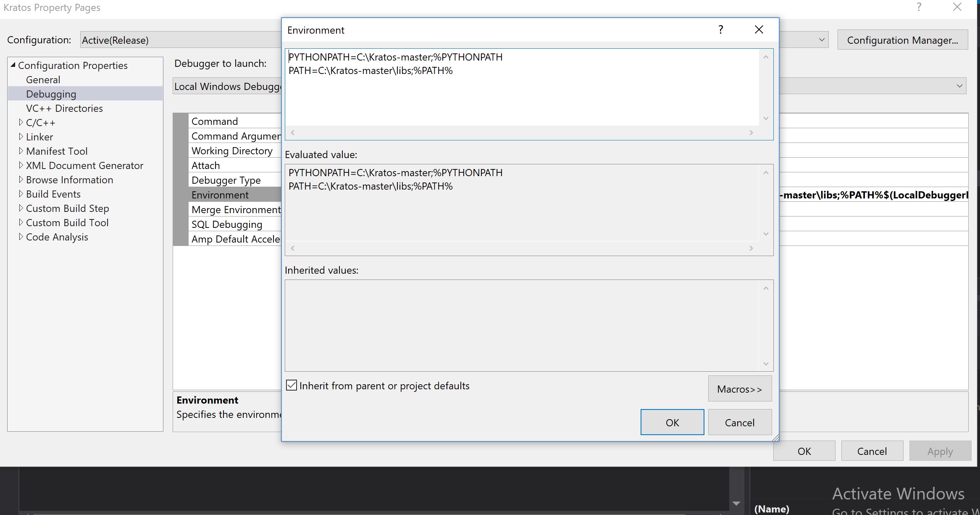
Task: Click the scroll-up arrow in the environment variables box
Action: click(765, 57)
